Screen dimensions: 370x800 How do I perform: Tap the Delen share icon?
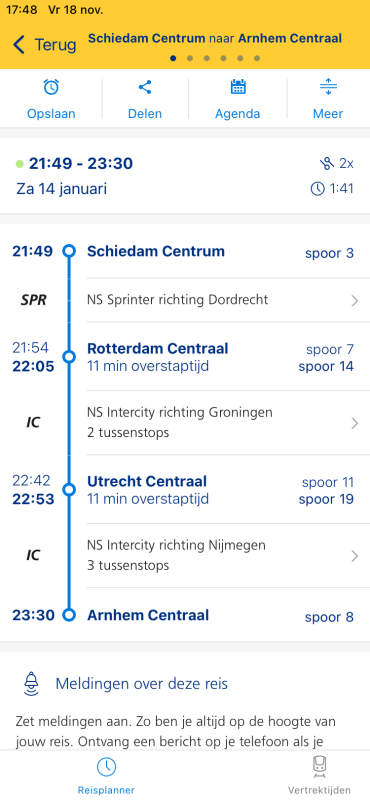(145, 87)
